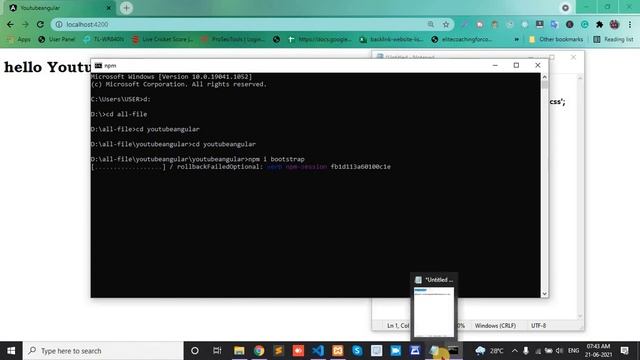The width and height of the screenshot is (640, 360).
Task: Click Windows (CRLF) in Notepad status bar
Action: click(495, 326)
